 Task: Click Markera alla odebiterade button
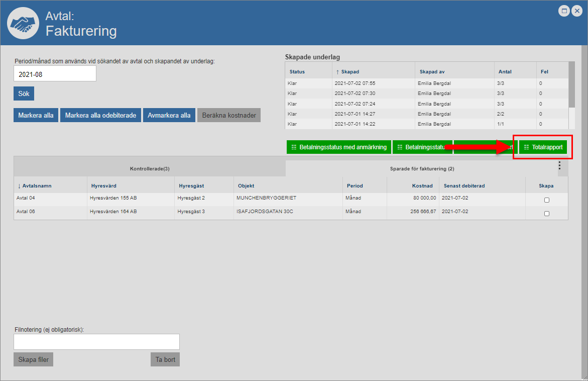pyautogui.click(x=100, y=115)
